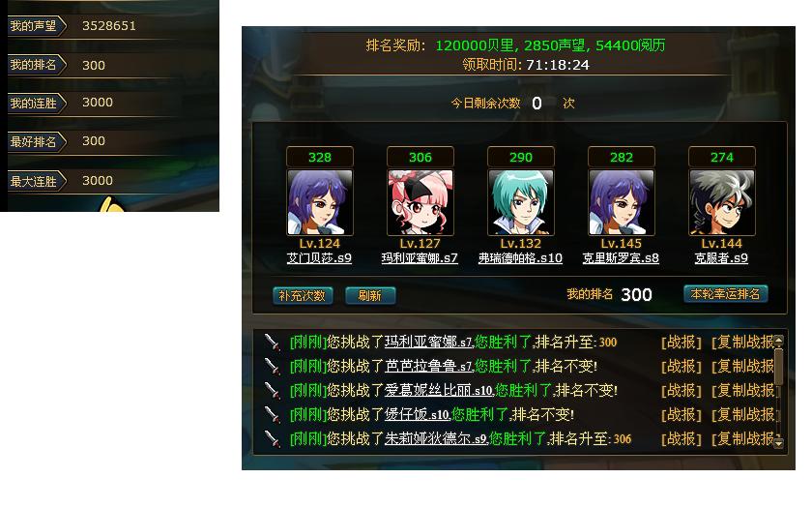
Task: Click the 刷新 refresh button
Action: pyautogui.click(x=370, y=295)
